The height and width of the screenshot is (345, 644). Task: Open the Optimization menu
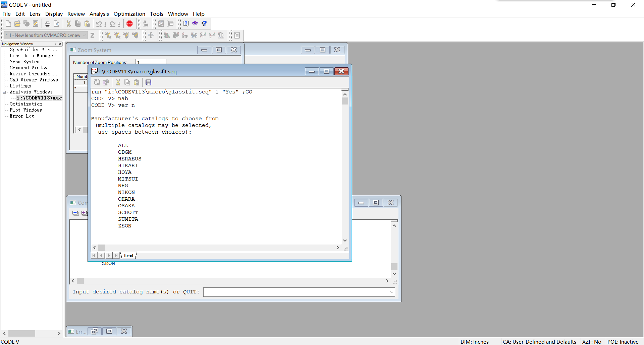(x=129, y=14)
